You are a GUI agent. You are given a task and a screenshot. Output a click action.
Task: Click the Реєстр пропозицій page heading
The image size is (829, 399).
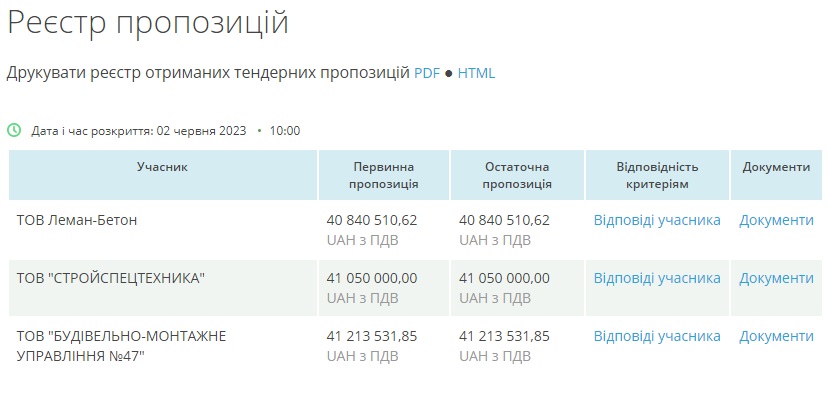click(148, 23)
